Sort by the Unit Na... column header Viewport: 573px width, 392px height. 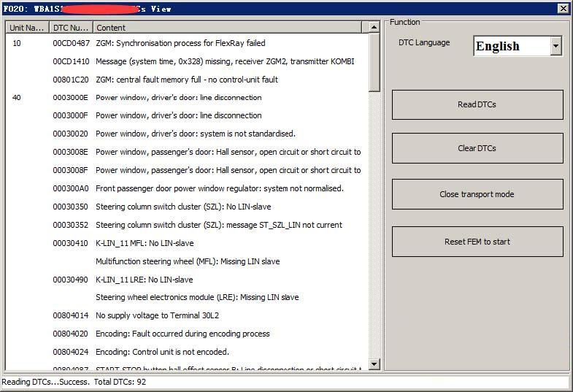tap(27, 28)
